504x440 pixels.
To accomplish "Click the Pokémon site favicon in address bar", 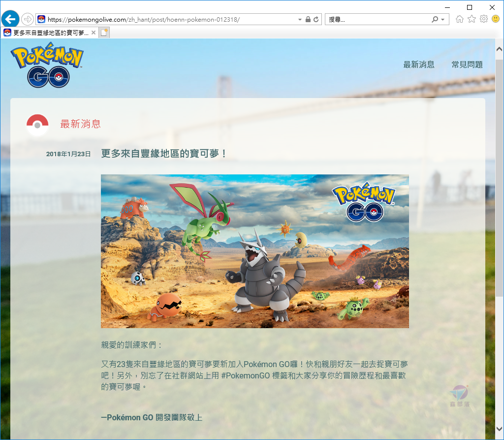I will tap(41, 19).
